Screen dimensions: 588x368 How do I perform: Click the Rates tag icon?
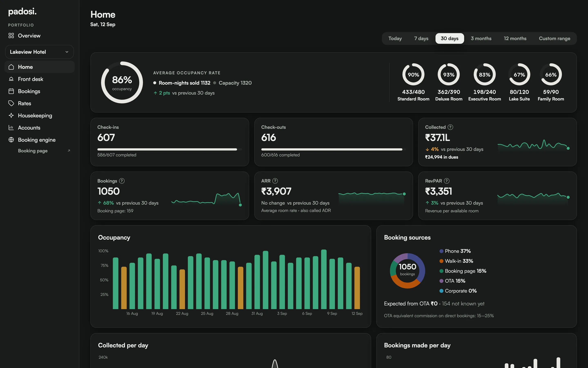11,103
